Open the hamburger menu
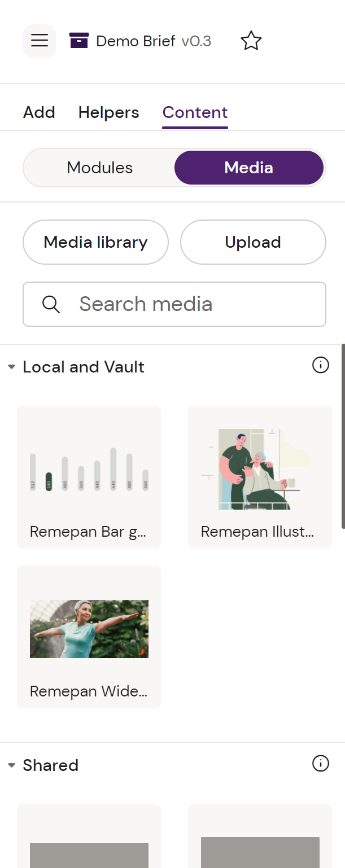 [40, 41]
